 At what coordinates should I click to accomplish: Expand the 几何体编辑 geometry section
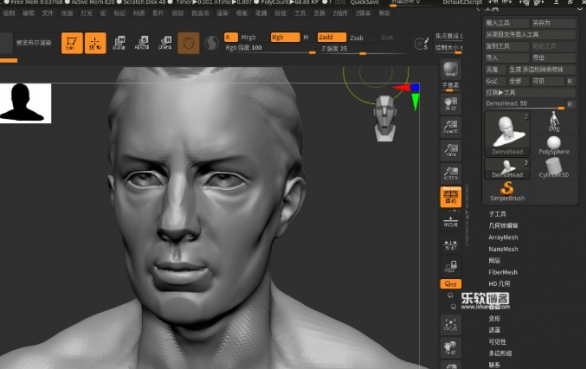pos(503,226)
